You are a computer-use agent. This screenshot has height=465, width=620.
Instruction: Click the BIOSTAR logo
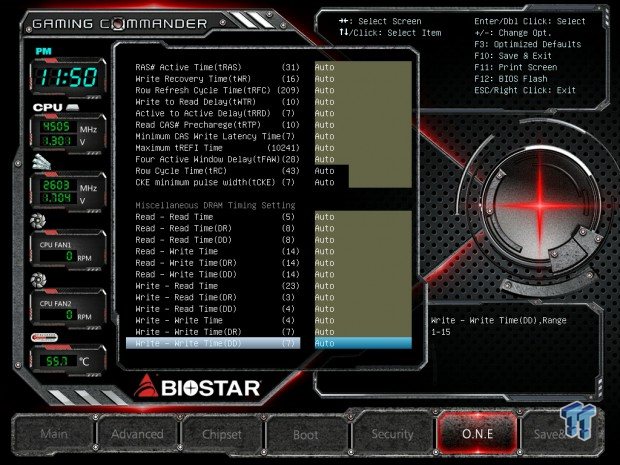click(x=197, y=386)
